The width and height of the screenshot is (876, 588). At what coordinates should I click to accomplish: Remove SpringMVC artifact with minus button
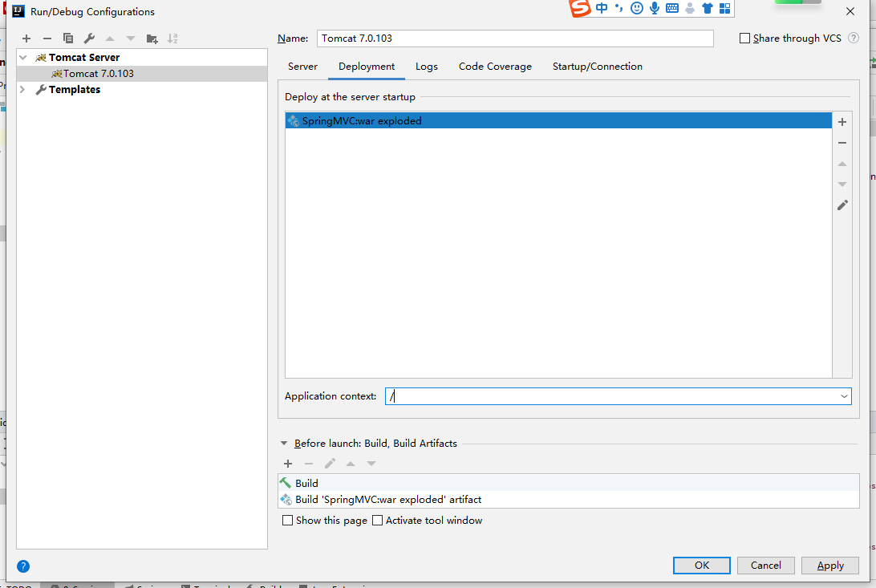coord(842,143)
